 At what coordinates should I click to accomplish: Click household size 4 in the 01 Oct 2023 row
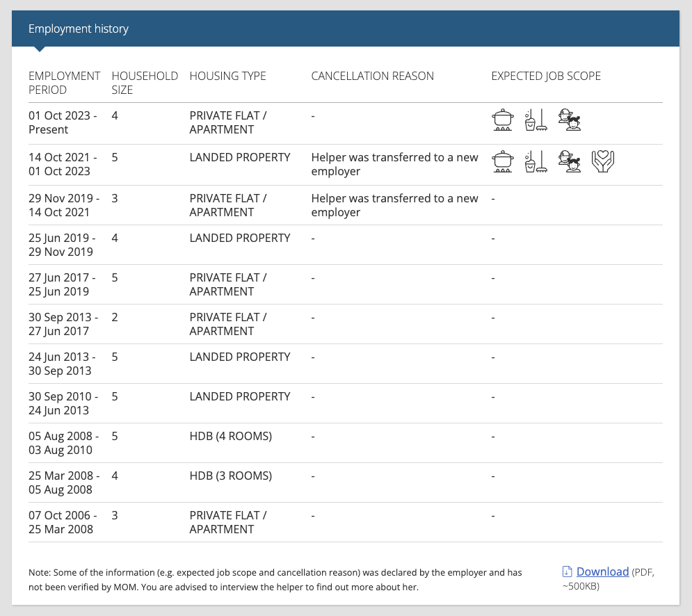pos(115,115)
